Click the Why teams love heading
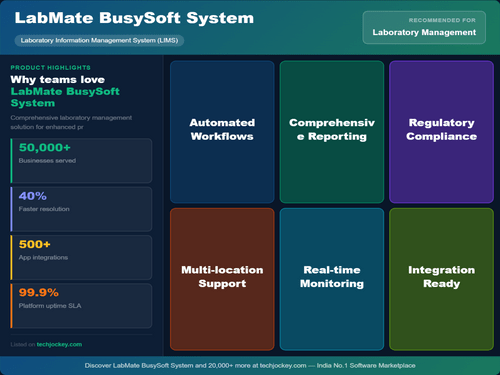Screen dimensions: 500x375 pos(58,79)
